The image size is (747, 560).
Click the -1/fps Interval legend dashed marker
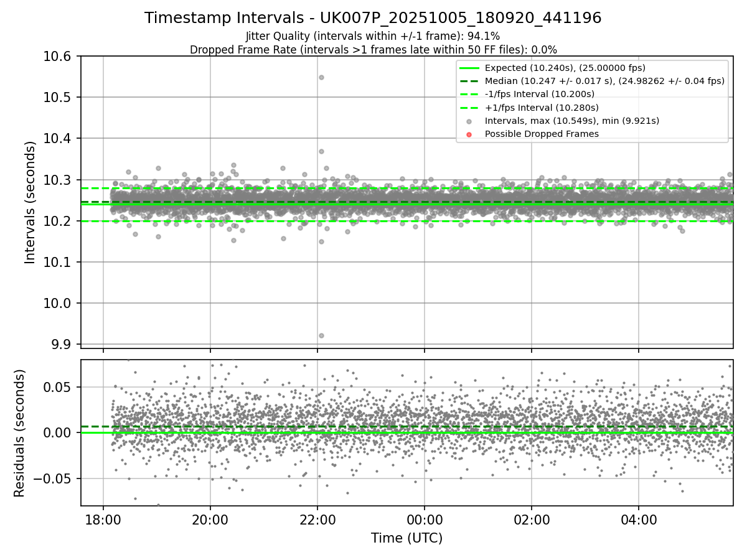coord(470,94)
